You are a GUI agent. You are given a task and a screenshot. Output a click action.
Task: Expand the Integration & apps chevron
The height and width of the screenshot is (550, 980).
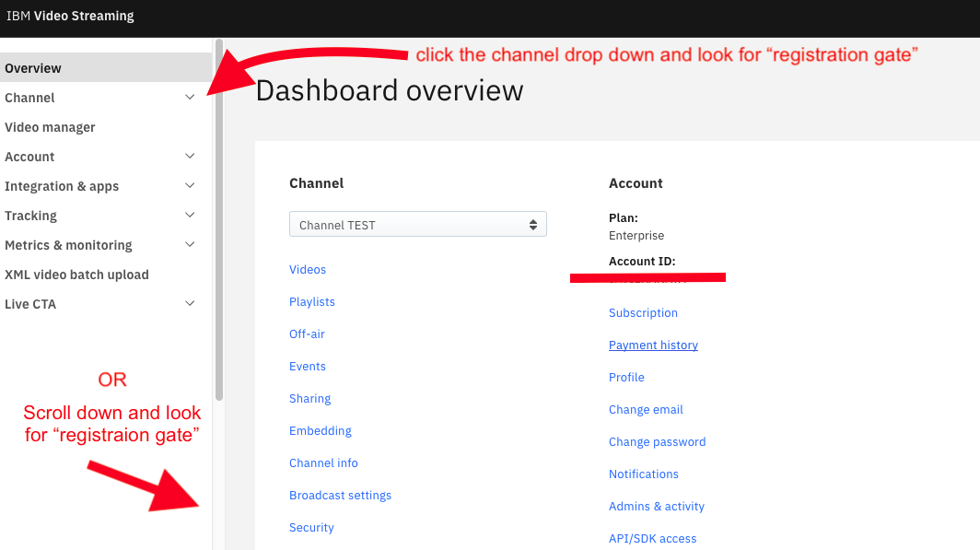(x=190, y=185)
